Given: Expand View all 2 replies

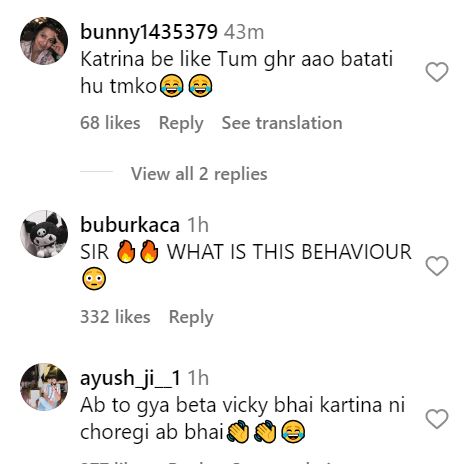Looking at the screenshot, I should point(199,174).
